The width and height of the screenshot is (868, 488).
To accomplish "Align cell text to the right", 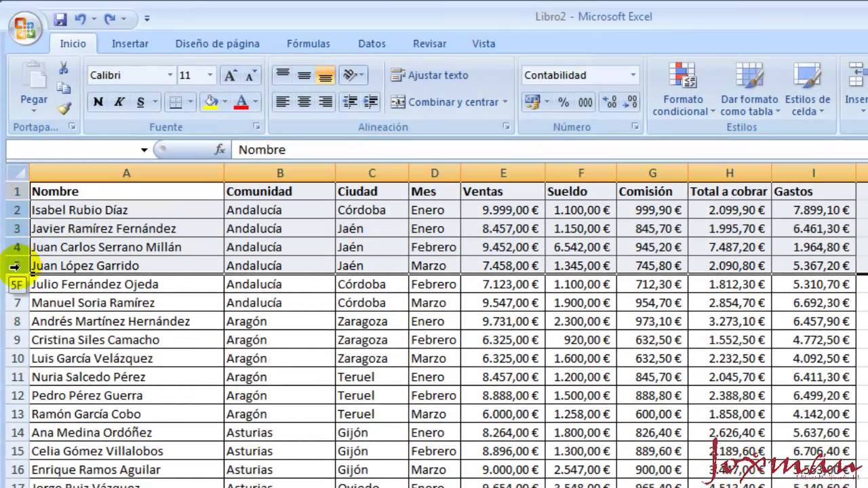I will pyautogui.click(x=325, y=102).
